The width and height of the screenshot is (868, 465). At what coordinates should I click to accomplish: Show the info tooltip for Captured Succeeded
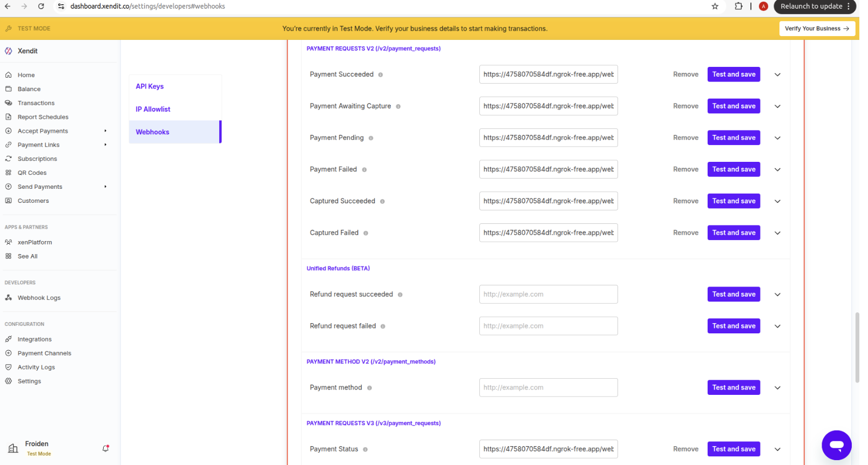[x=382, y=201]
